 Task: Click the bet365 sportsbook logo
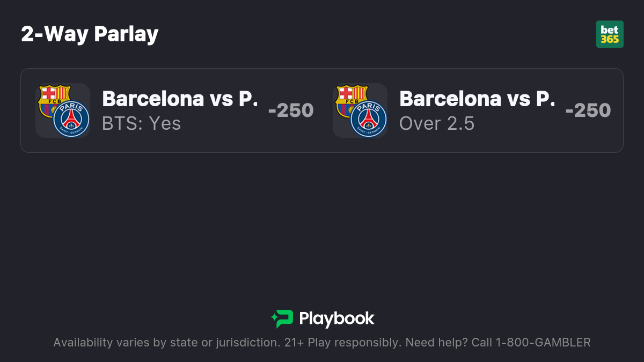tap(610, 34)
